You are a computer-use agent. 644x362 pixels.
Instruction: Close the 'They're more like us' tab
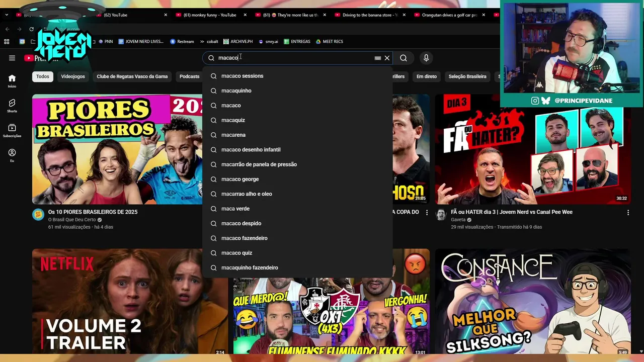(325, 15)
